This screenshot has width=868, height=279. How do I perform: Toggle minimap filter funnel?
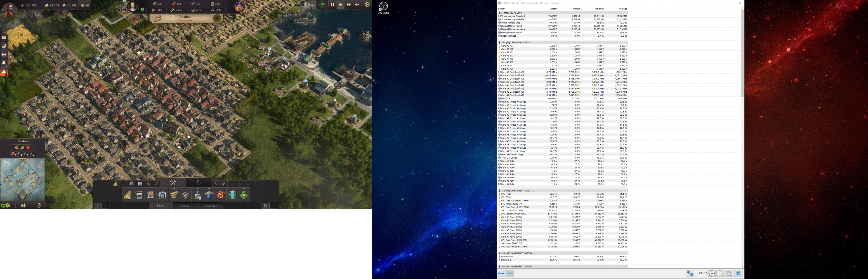pyautogui.click(x=41, y=163)
